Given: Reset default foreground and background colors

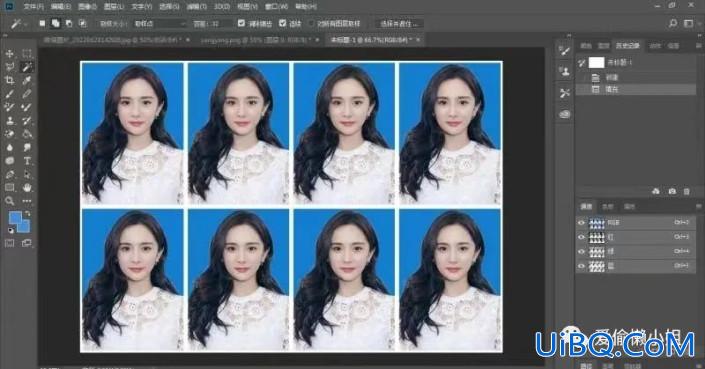Looking at the screenshot, I should 10,231.
